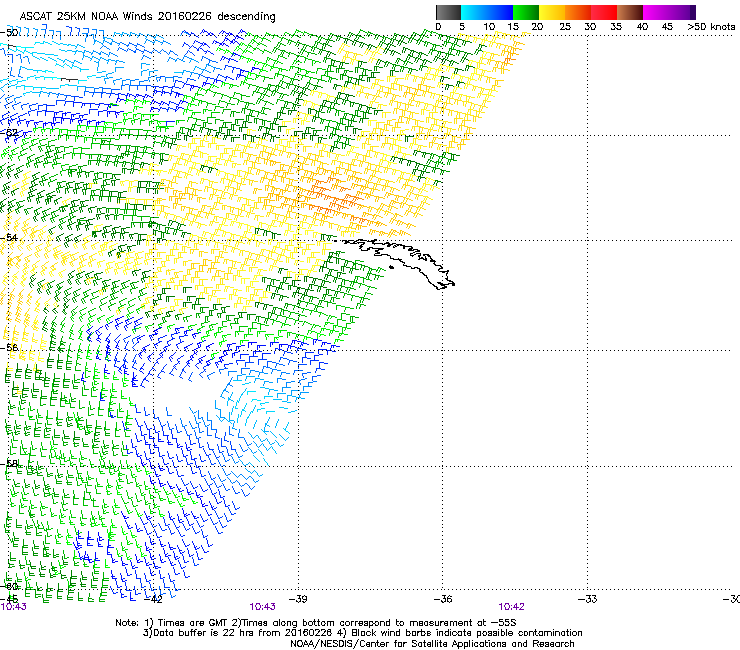
Task: Click the green 15-20 knots legend swatch
Action: click(x=526, y=12)
